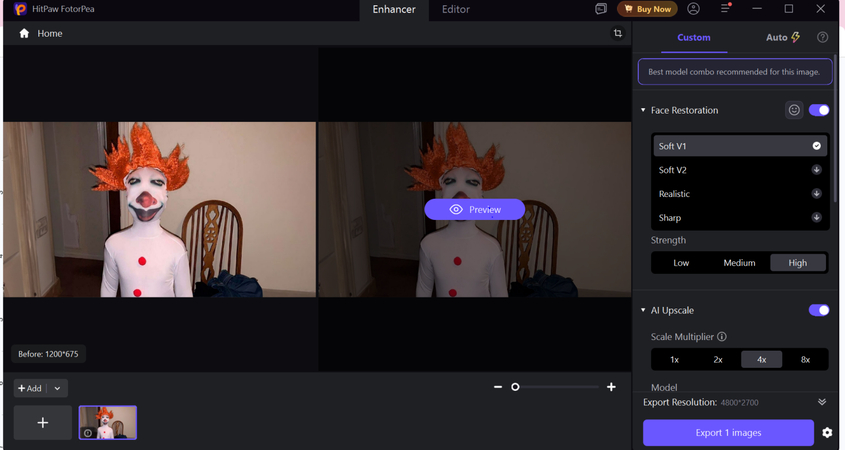Set Strength to Medium

739,263
